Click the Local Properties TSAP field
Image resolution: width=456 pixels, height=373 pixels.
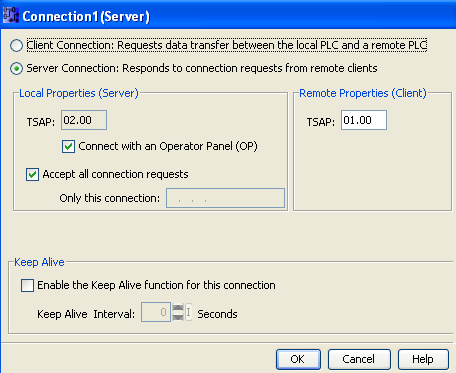point(84,120)
